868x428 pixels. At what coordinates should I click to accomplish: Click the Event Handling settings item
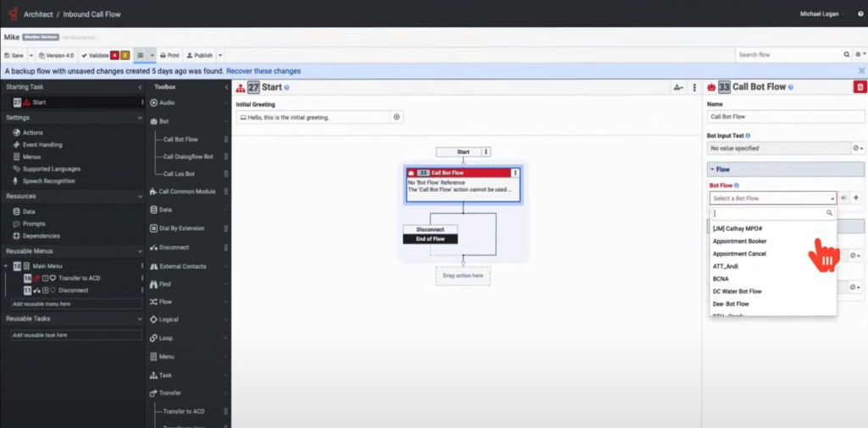point(42,145)
